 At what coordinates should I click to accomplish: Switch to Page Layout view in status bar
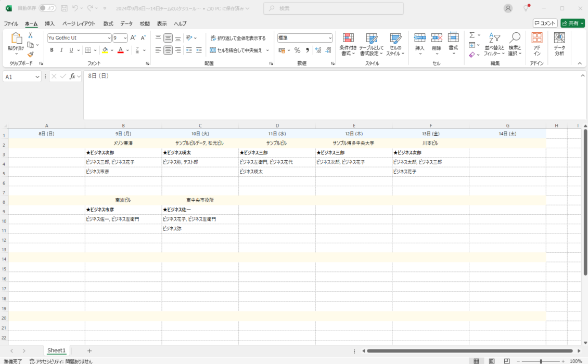492,361
